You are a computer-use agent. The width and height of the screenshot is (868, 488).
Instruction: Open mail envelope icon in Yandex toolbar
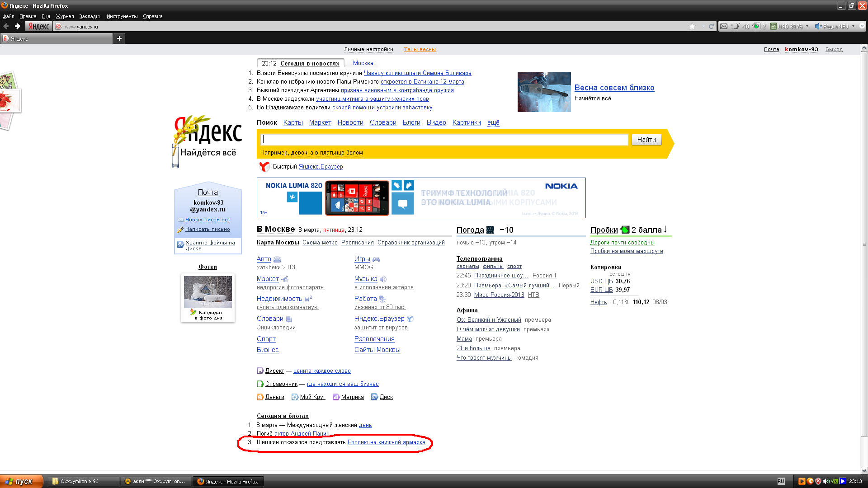(724, 26)
